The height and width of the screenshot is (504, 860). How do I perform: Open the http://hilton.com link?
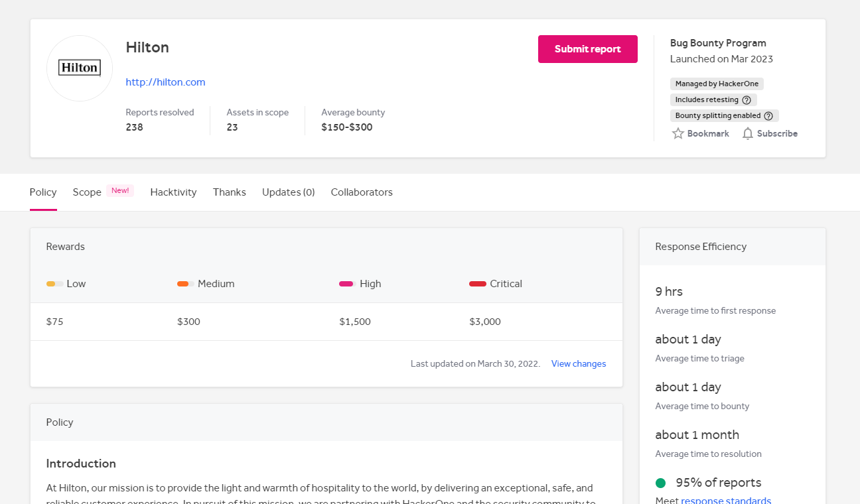tap(165, 82)
